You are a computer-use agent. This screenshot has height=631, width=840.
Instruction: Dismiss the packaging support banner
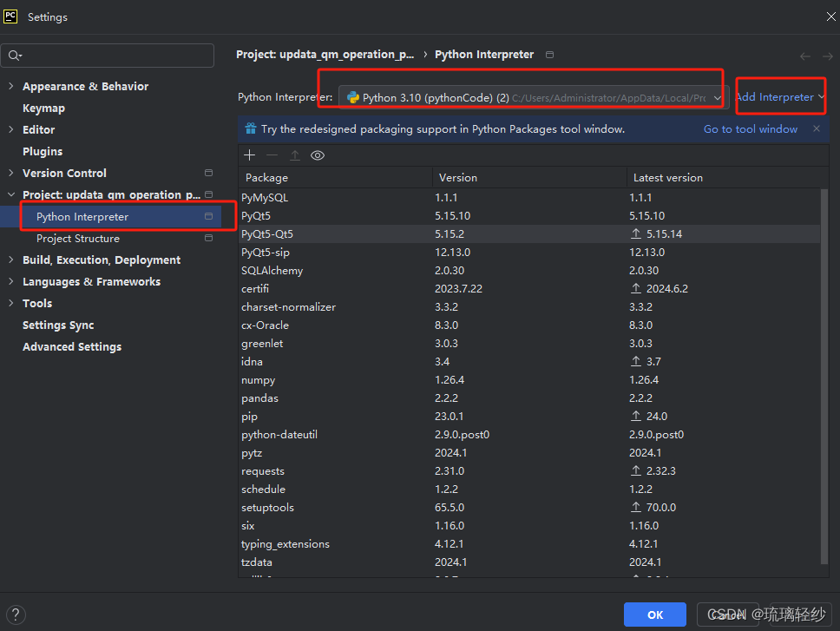[817, 128]
